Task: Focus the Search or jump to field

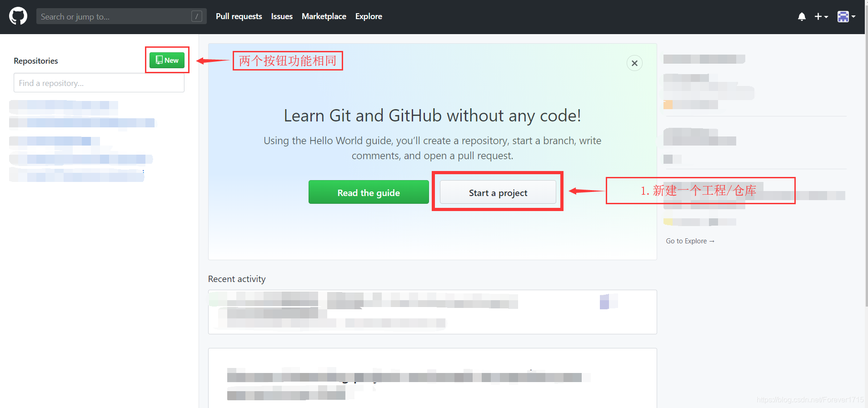Action: click(x=121, y=16)
